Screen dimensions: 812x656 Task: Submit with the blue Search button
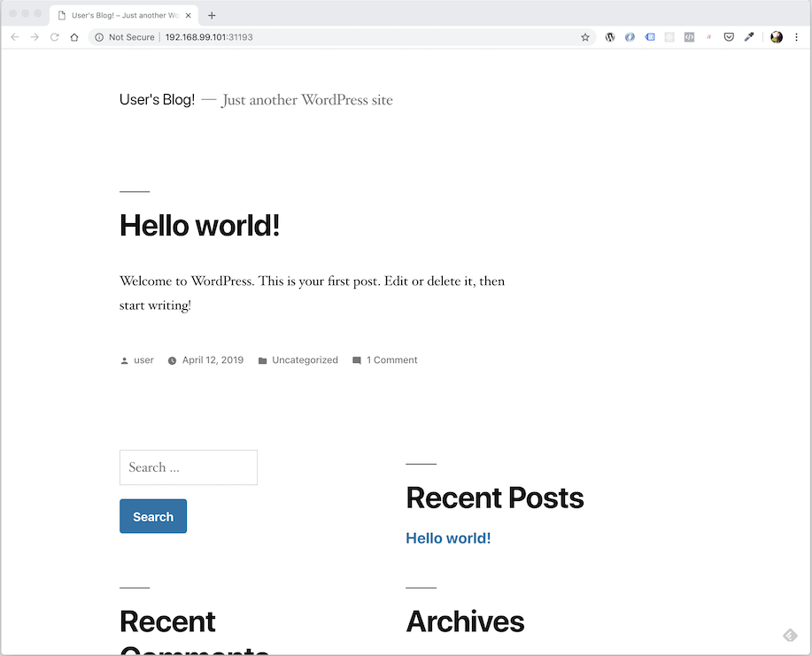[153, 516]
